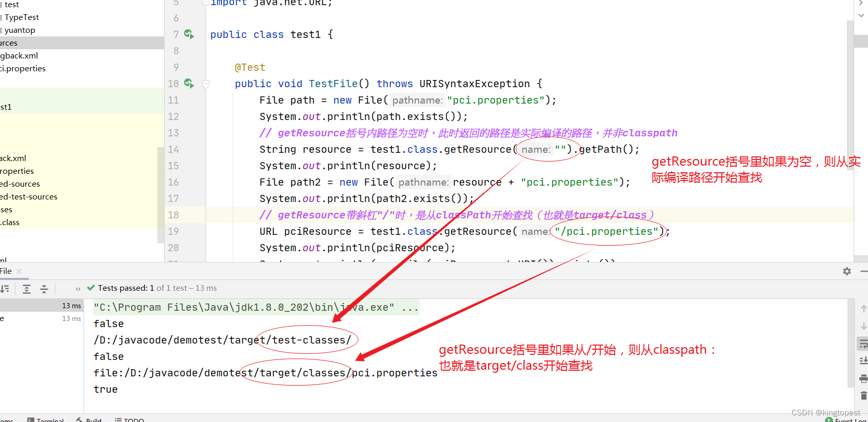Screen dimensions: 868x422
Task: Select the second test result row 13 ms
Action: [x=42, y=318]
